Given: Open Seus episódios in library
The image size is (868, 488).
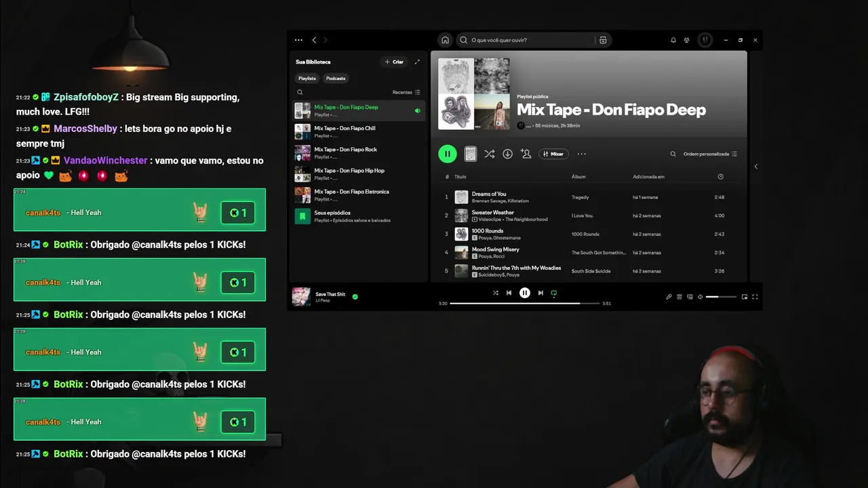Looking at the screenshot, I should pyautogui.click(x=359, y=216).
